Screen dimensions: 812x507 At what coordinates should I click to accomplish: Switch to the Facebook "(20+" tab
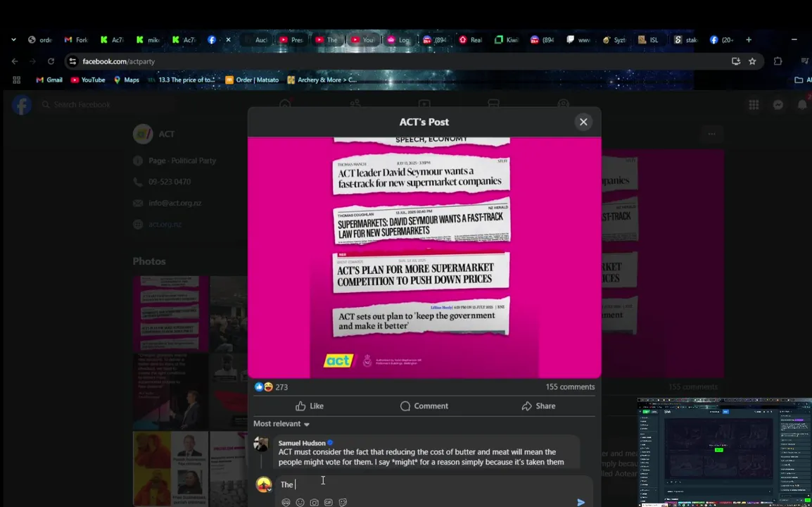(x=721, y=40)
